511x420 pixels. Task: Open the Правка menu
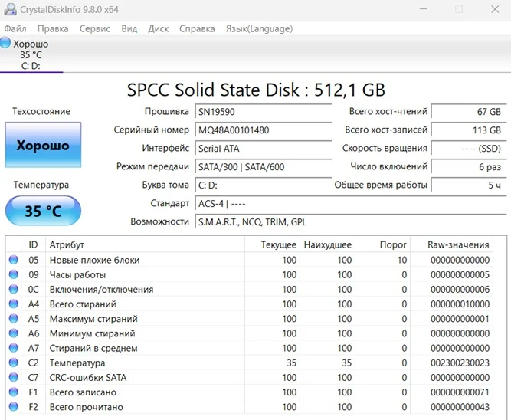tap(53, 28)
